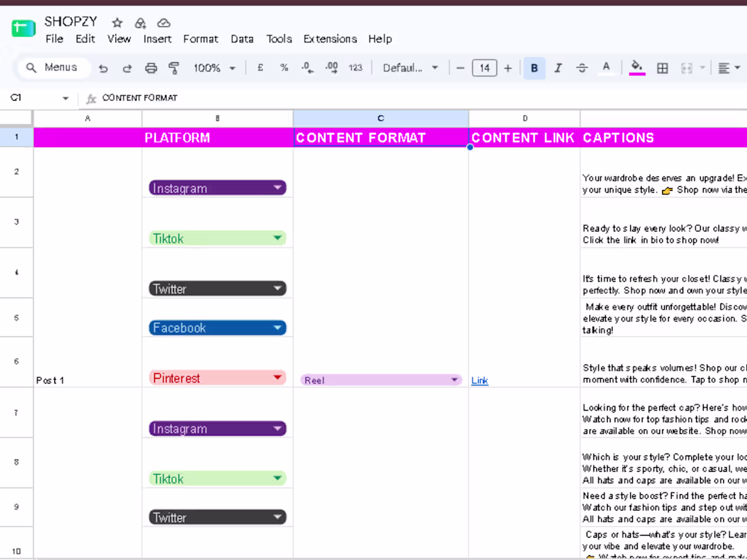The width and height of the screenshot is (747, 560).
Task: Open the Extensions menu
Action: pyautogui.click(x=330, y=39)
